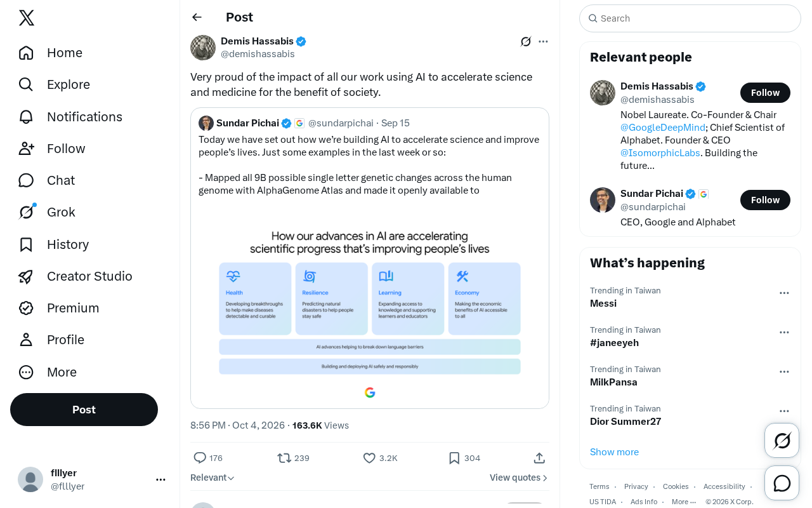The image size is (812, 508).
Task: Open floating chat messages button
Action: click(x=782, y=483)
